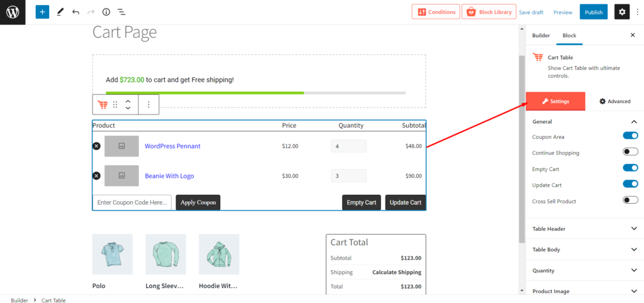Open the block options three-dot menu
The width and height of the screenshot is (644, 303).
pyautogui.click(x=148, y=105)
